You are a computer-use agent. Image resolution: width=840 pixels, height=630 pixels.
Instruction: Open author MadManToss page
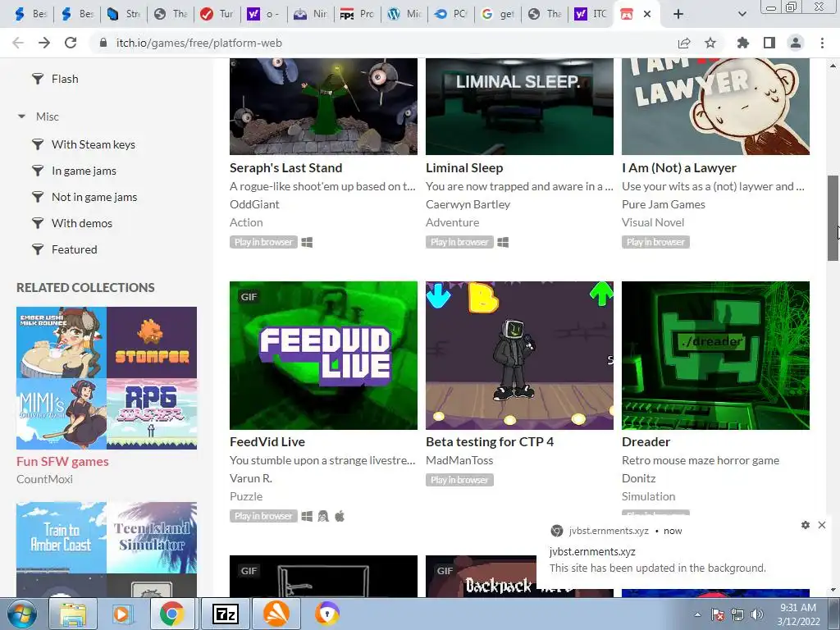[x=459, y=460]
